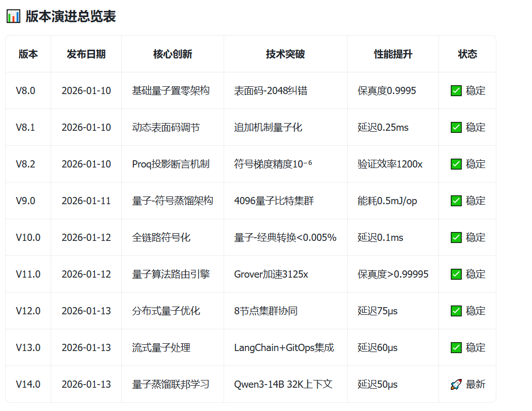Click the green checkmark in the V13.0 row

point(456,347)
